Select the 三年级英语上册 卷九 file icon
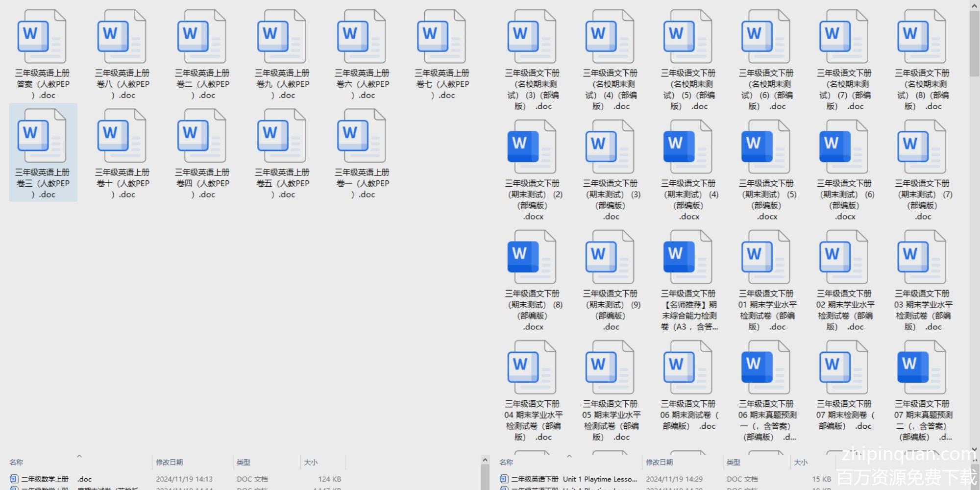The image size is (980, 490). pos(282,36)
